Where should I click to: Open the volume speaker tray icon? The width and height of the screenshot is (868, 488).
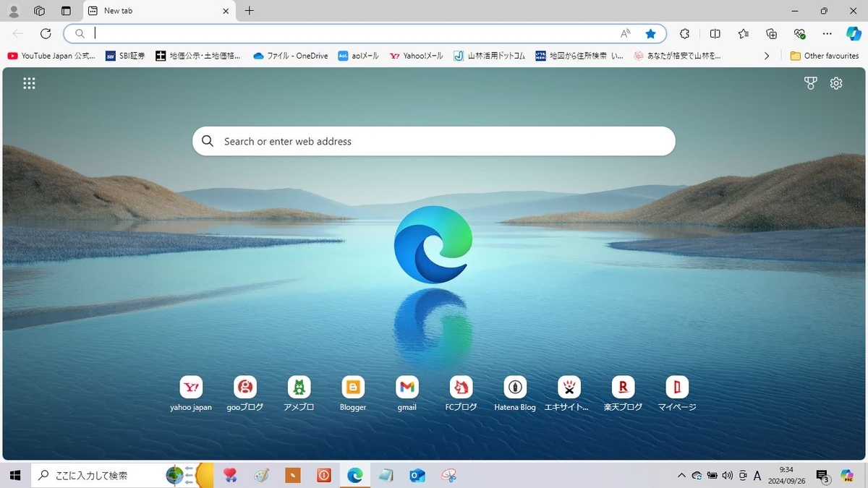click(726, 475)
